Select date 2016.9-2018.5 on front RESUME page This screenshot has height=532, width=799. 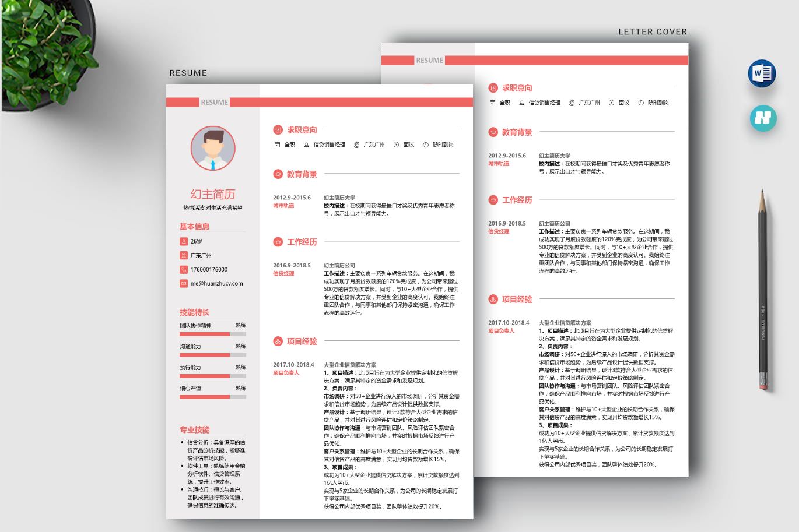292,265
